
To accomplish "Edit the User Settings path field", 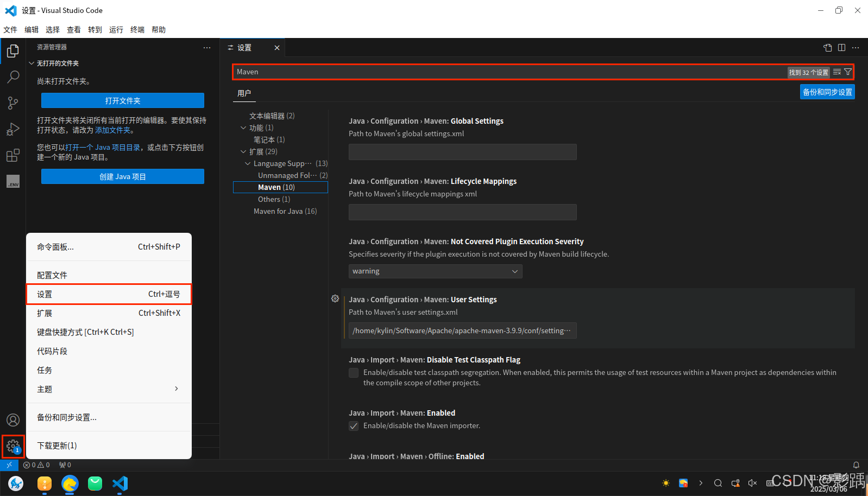I will click(463, 330).
